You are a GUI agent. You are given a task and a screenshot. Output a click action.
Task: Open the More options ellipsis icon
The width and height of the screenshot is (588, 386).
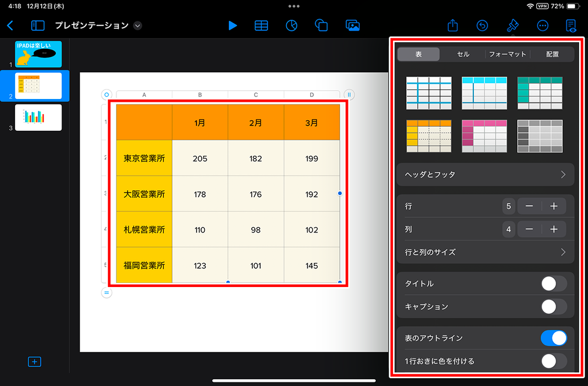[x=542, y=25]
